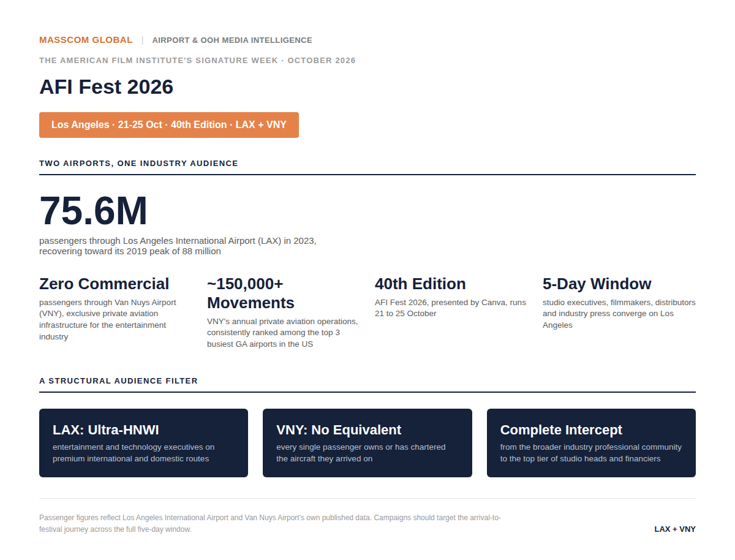Click the American Film Institute signature week subtitle
Screen dimensions: 735x560
[197, 61]
